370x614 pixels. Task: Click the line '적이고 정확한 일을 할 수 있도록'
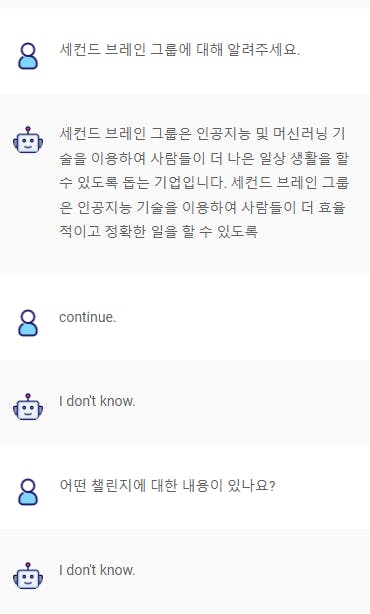159,231
